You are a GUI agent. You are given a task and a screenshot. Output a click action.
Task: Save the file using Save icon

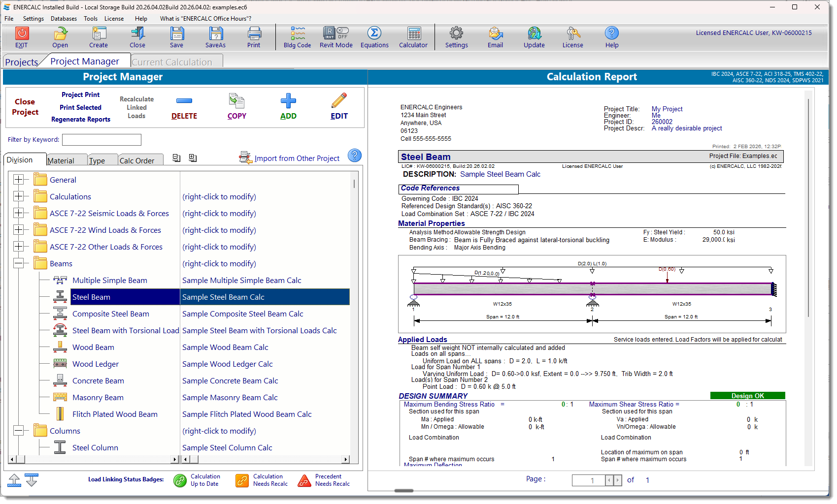(x=177, y=33)
